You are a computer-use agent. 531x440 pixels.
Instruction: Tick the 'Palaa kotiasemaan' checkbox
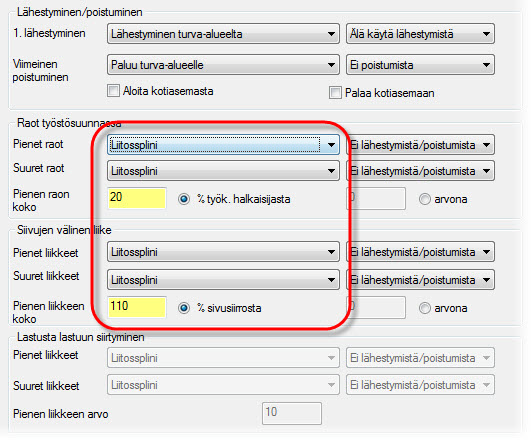click(x=335, y=93)
